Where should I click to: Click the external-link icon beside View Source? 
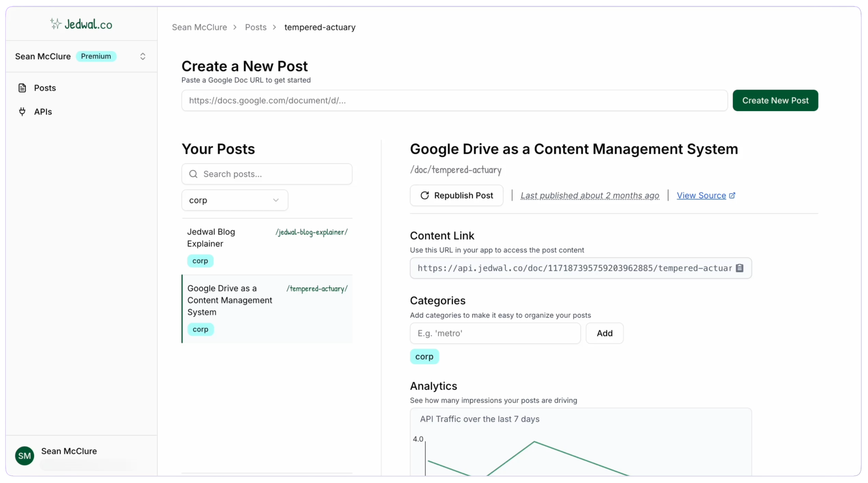732,195
